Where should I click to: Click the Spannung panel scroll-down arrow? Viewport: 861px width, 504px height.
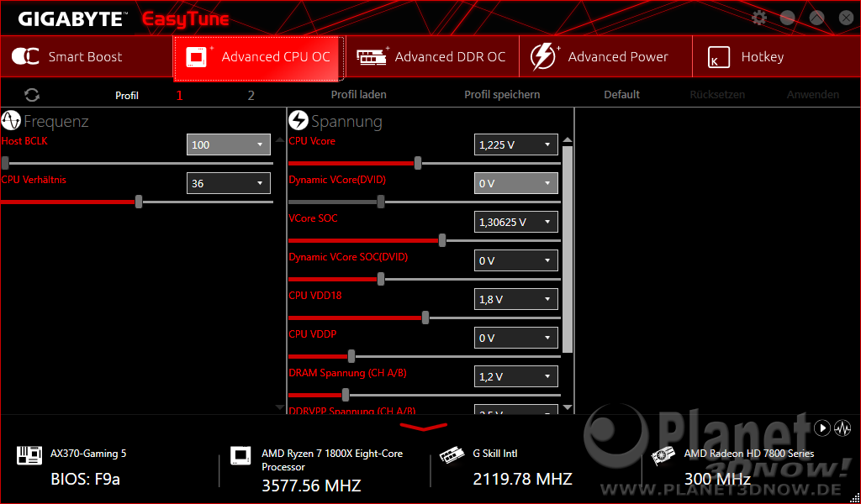pyautogui.click(x=568, y=407)
